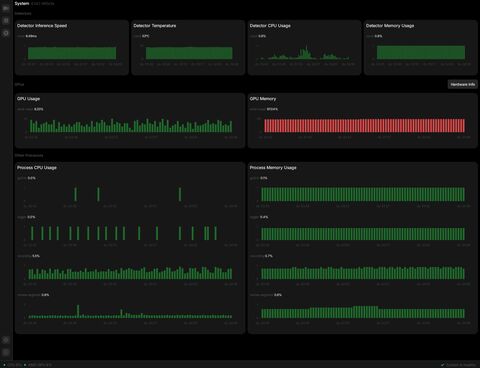Screen dimensions: 480x368
Task: Click the Detector CPU Usage title
Action: 270,26
